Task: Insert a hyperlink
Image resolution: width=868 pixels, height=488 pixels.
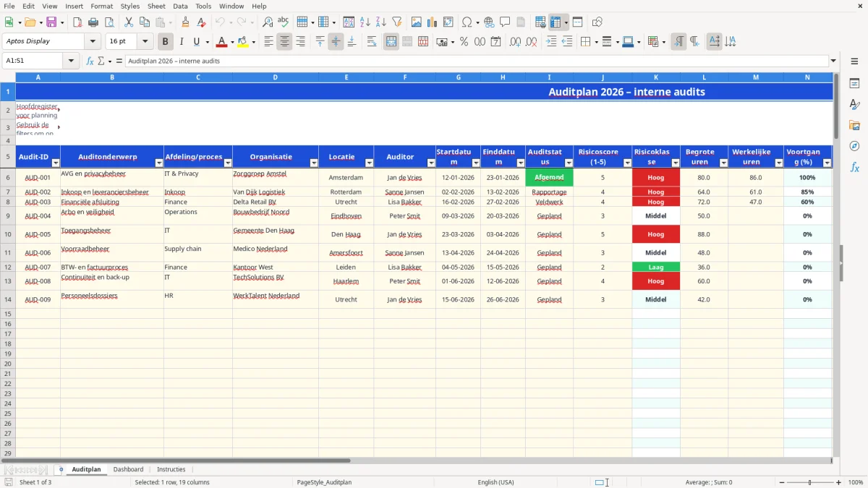Action: (489, 22)
